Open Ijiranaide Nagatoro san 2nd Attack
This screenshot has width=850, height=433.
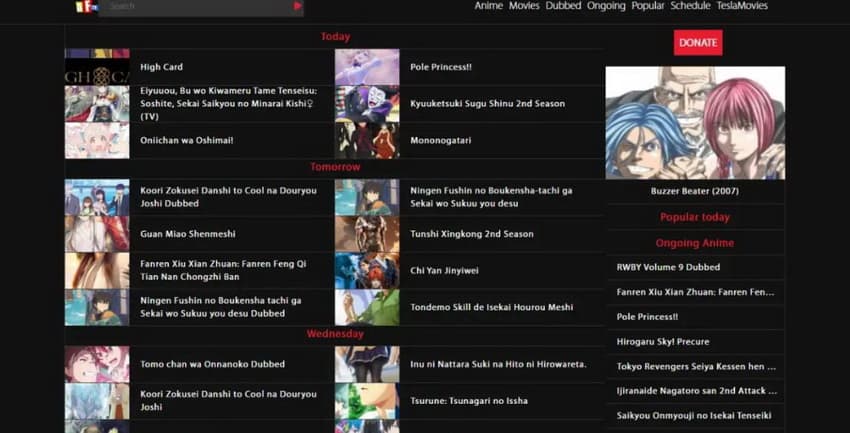coord(697,391)
